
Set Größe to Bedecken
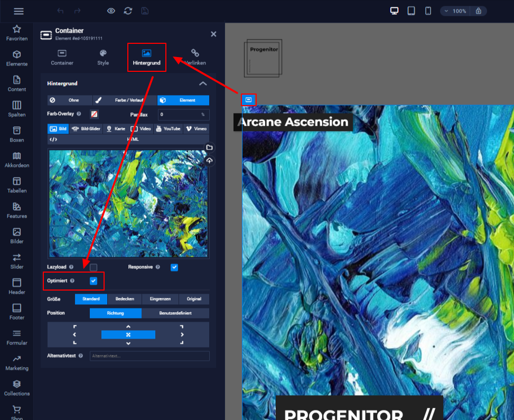pos(125,299)
